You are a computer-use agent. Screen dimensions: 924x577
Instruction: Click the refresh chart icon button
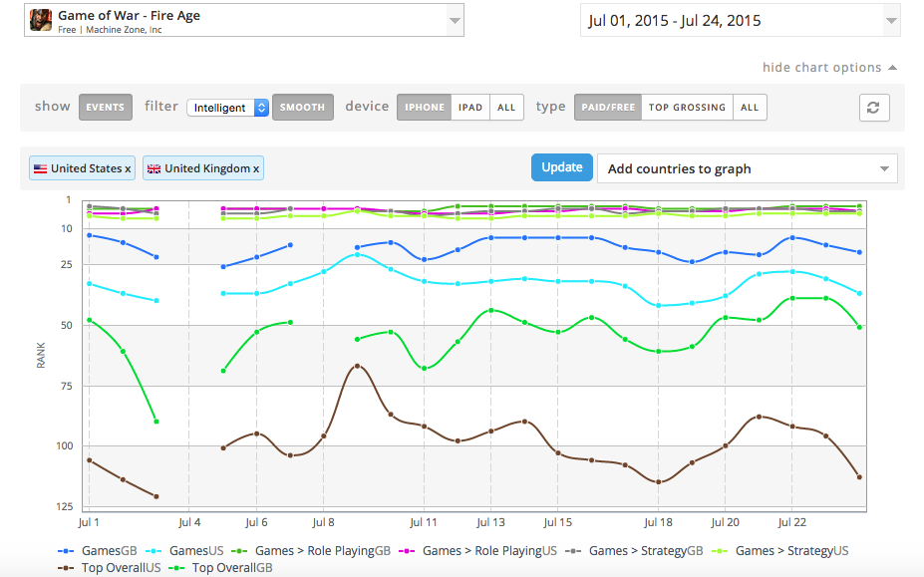pos(873,108)
